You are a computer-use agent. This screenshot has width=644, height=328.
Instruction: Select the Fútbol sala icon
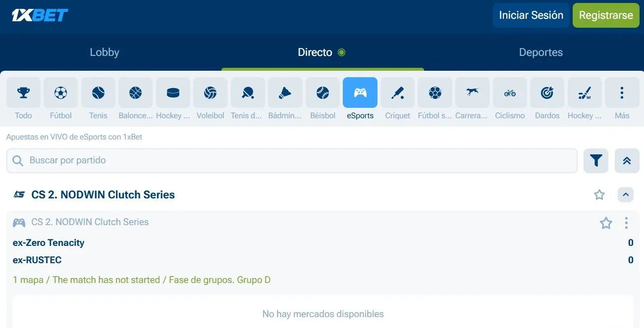[x=435, y=93]
